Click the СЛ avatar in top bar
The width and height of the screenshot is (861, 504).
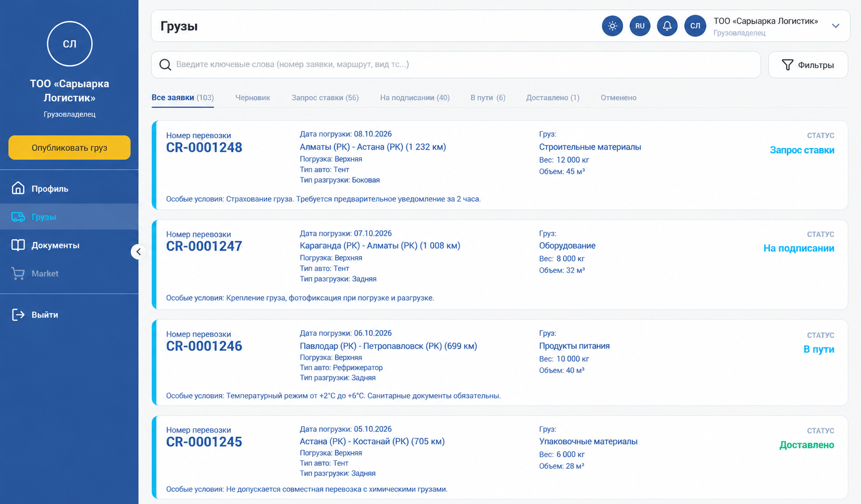click(x=695, y=26)
